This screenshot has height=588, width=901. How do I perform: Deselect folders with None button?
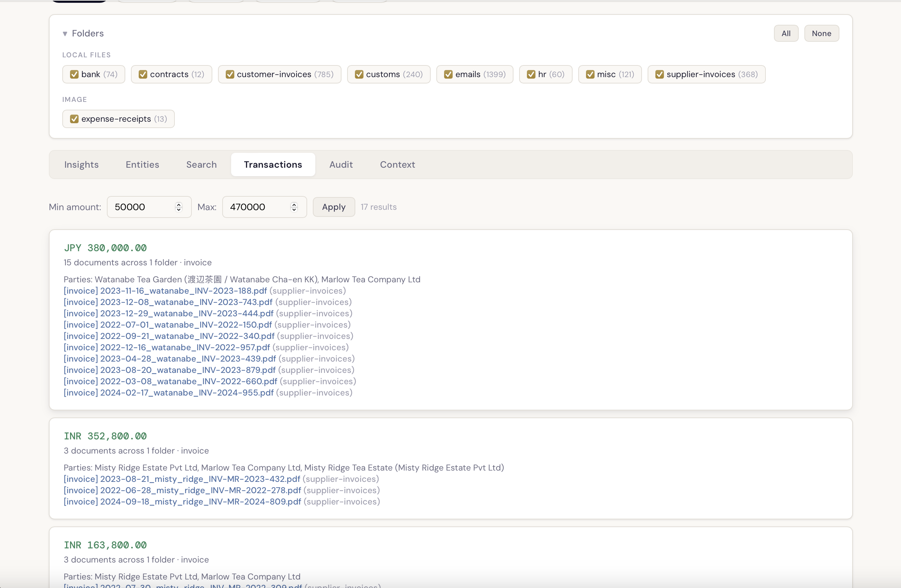click(x=821, y=33)
